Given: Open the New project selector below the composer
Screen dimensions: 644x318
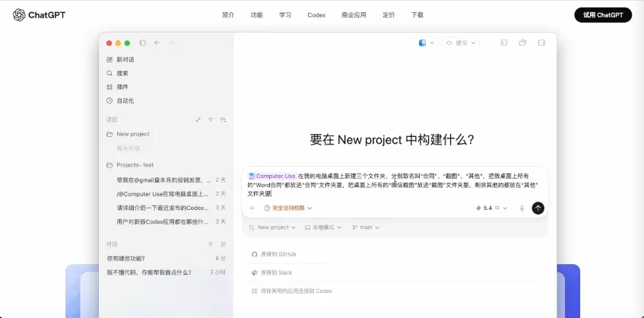Looking at the screenshot, I should click(x=272, y=227).
